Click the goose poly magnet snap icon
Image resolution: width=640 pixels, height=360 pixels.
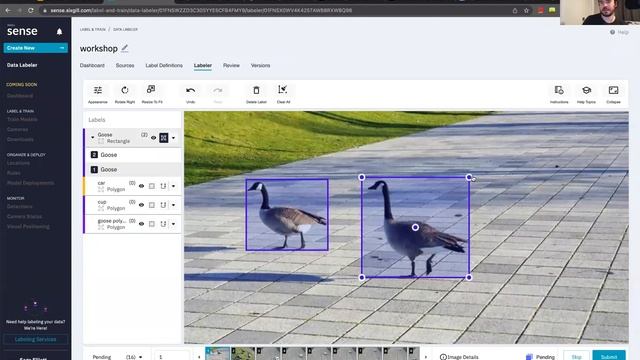pyautogui.click(x=163, y=224)
